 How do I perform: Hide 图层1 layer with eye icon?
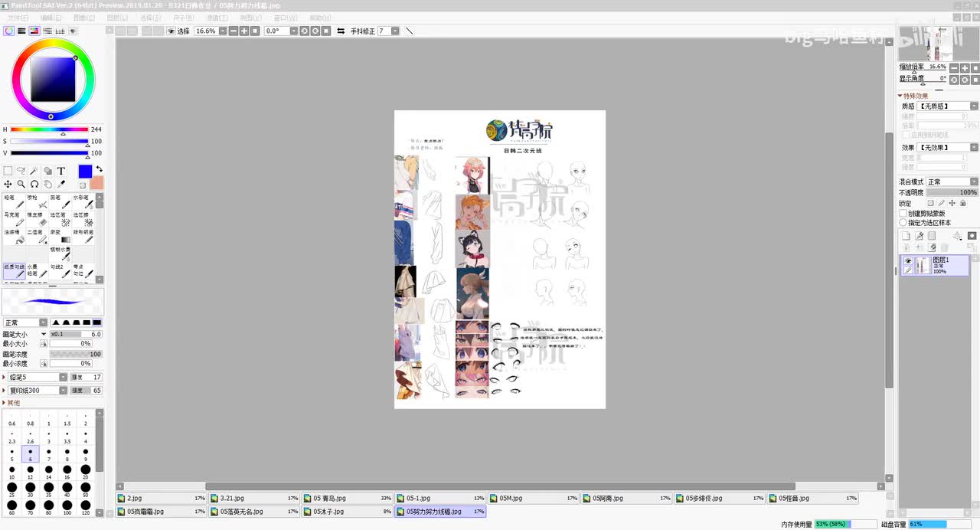pyautogui.click(x=908, y=261)
